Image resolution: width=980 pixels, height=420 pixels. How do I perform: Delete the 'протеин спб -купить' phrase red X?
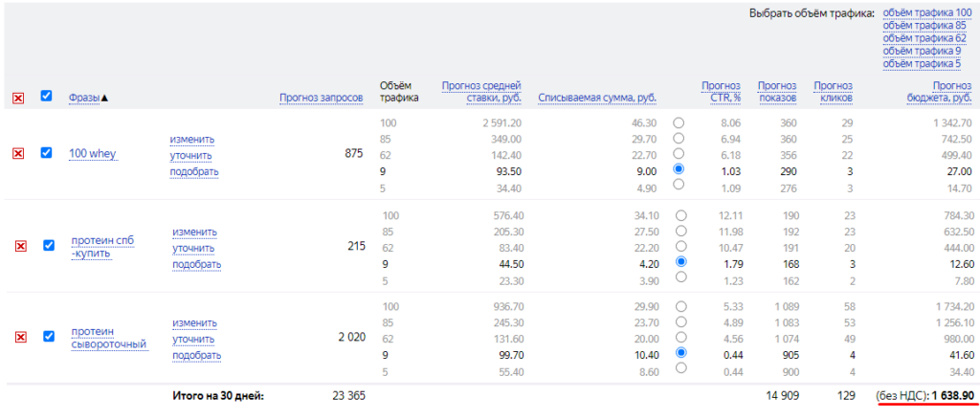pos(20,246)
